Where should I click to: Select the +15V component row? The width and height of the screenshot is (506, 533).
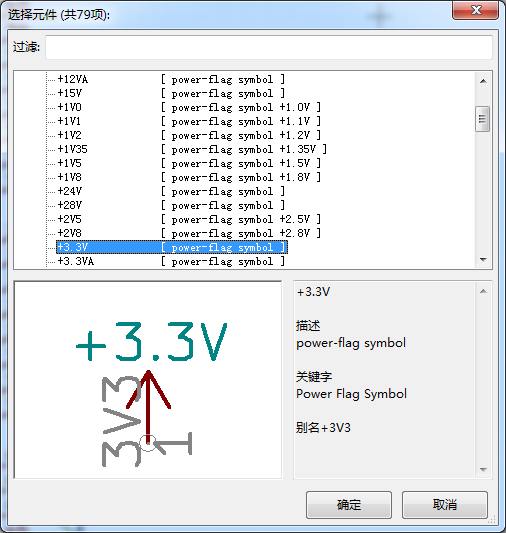pyautogui.click(x=171, y=93)
